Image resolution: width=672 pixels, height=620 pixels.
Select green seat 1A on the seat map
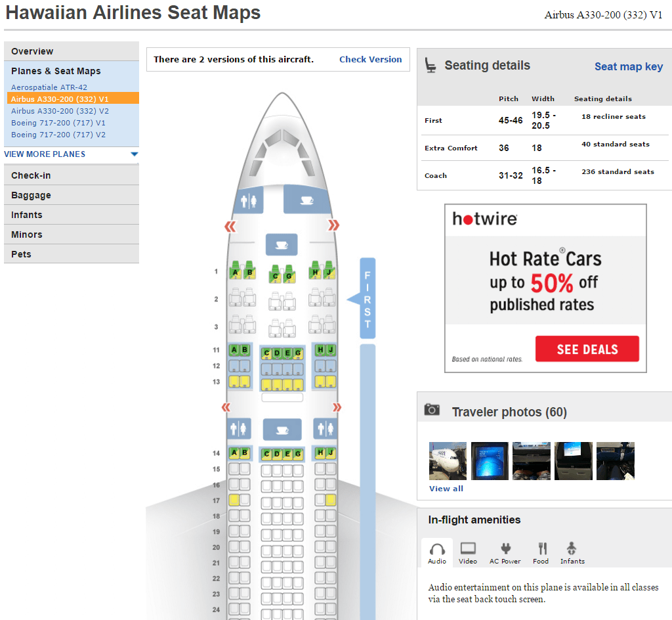pos(236,273)
